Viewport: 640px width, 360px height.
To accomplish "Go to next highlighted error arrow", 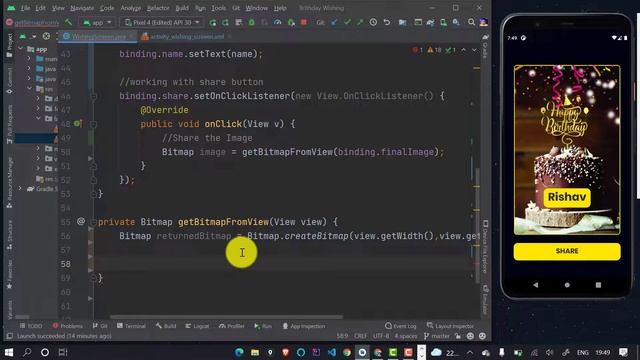I will (x=474, y=50).
